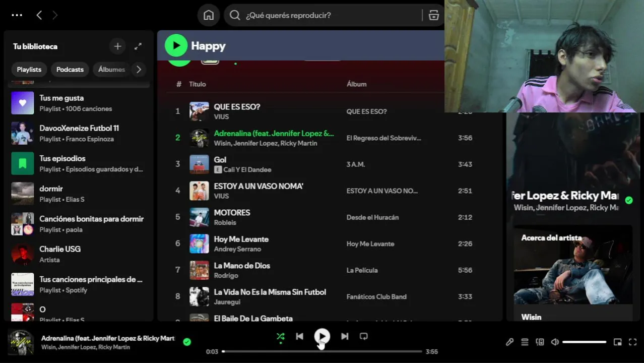Toggle repeat mode

[364, 336]
